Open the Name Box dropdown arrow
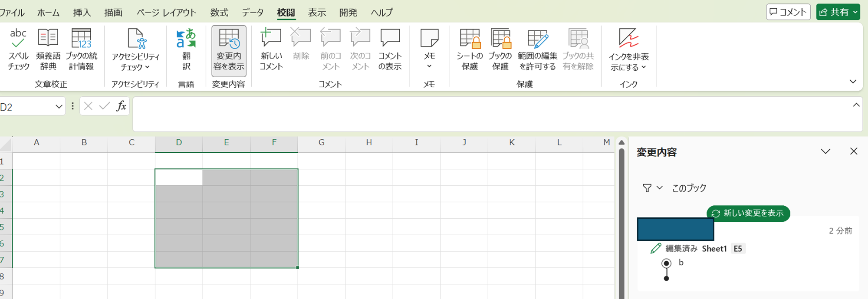 click(x=59, y=107)
